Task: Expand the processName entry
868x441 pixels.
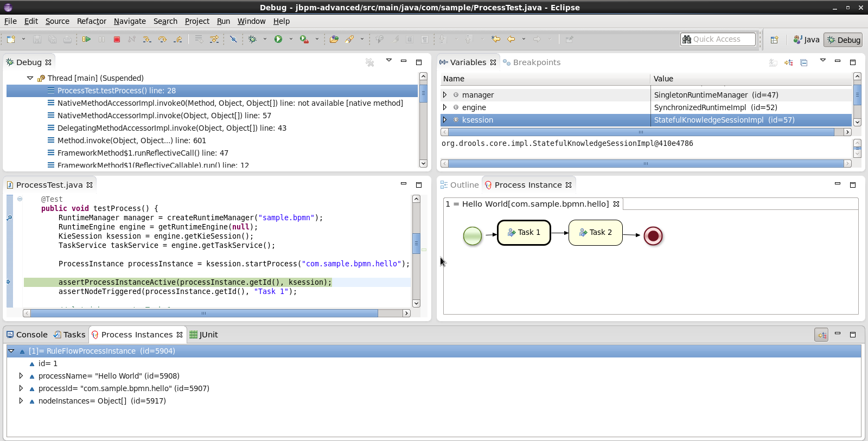Action: coord(21,376)
